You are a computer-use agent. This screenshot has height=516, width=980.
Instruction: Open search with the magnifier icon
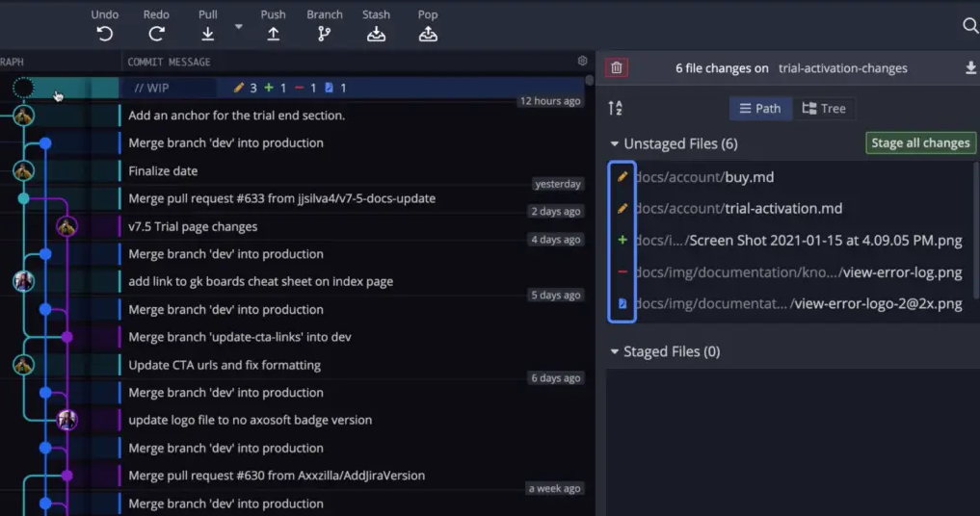click(x=970, y=26)
